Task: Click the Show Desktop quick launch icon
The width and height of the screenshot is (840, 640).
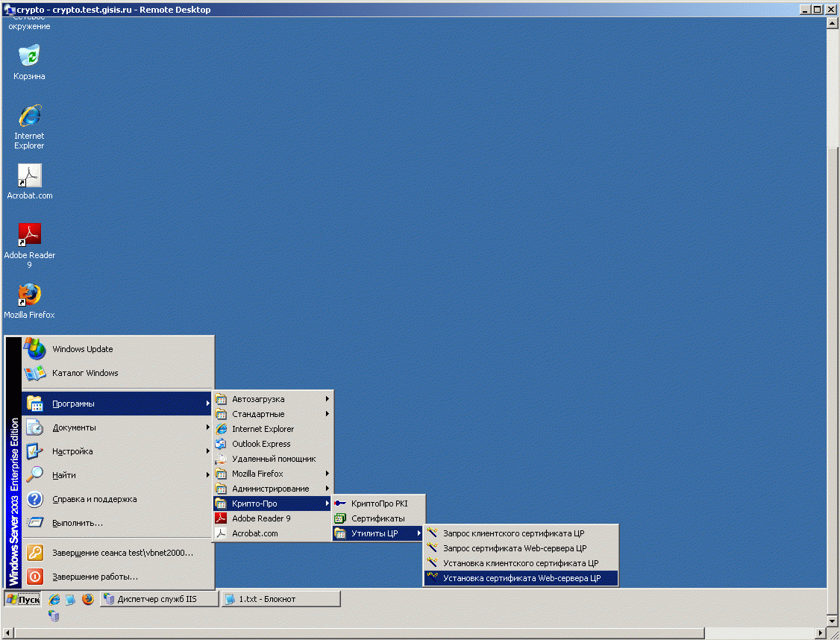Action: (70, 599)
